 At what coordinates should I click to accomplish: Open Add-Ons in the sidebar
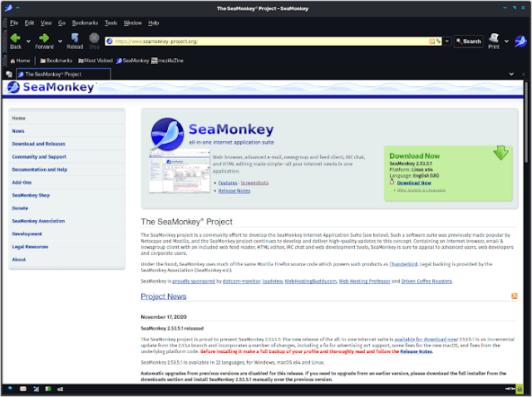pos(22,183)
